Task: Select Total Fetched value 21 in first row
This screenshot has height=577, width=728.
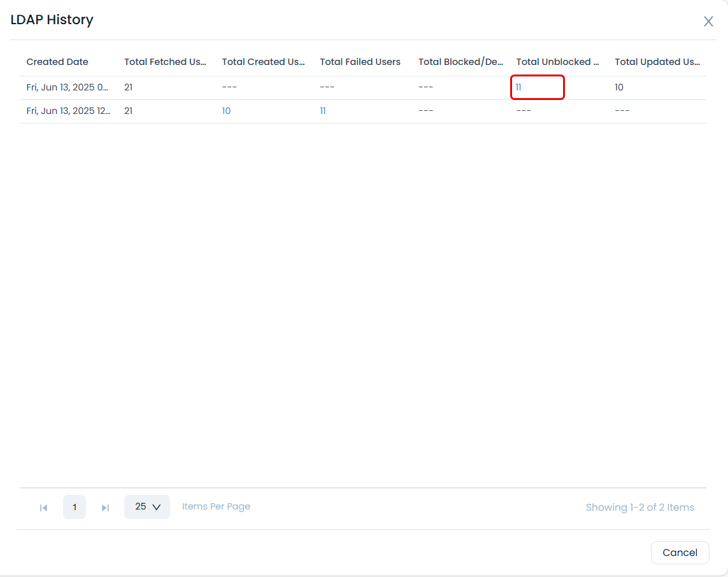Action: [128, 87]
